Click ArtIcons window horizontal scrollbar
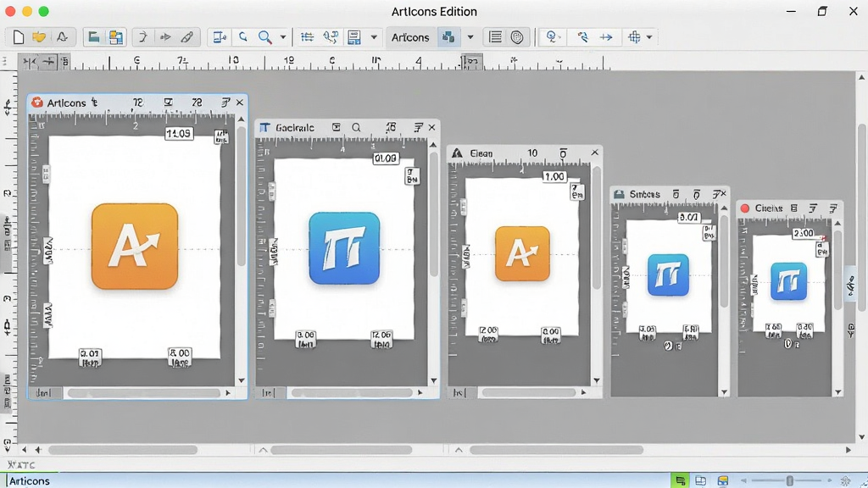The image size is (868, 488). coord(144,393)
